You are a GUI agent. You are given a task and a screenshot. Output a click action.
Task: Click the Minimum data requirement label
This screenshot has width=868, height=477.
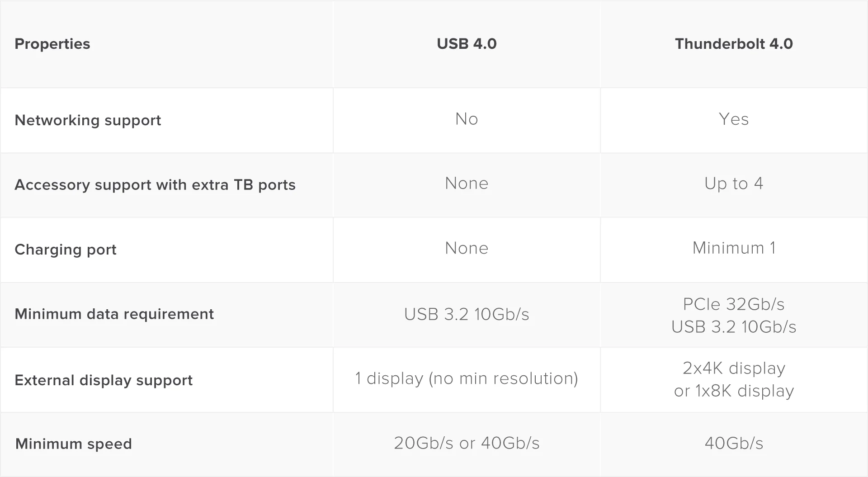pyautogui.click(x=114, y=314)
